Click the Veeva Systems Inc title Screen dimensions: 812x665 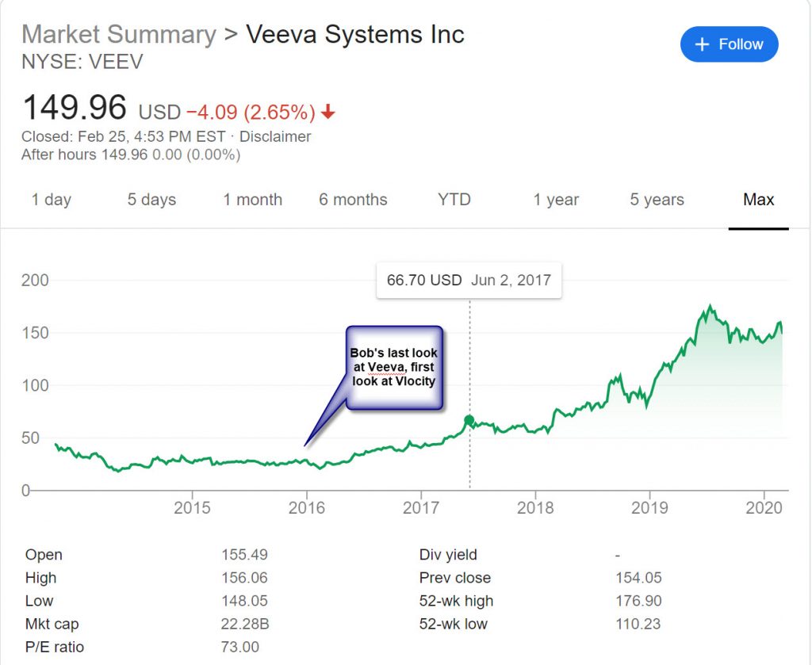point(355,35)
